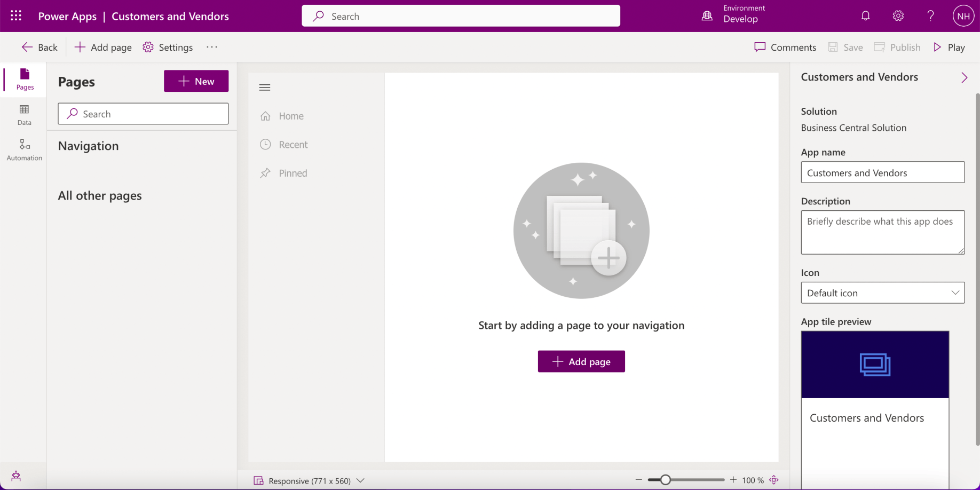Open the help question mark icon
The height and width of the screenshot is (490, 980).
(930, 16)
